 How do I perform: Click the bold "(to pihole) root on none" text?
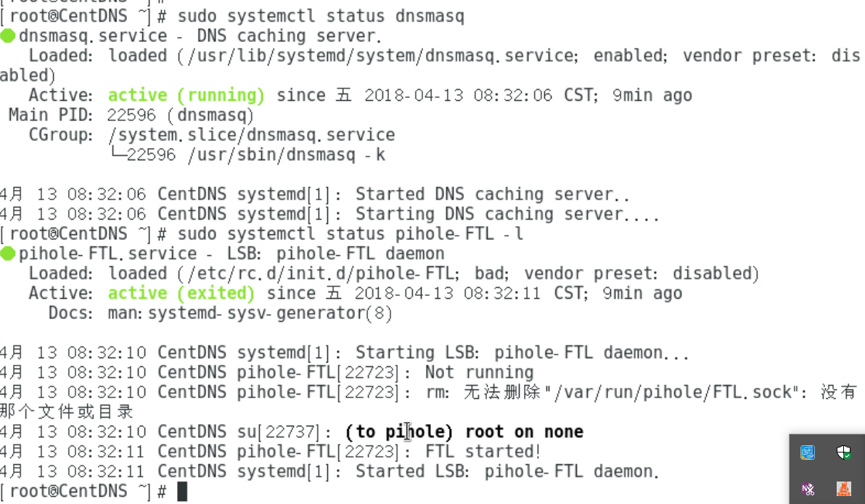464,431
